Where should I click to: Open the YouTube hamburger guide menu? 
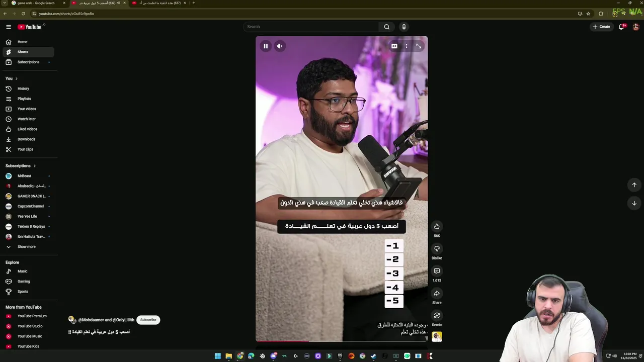point(9,27)
